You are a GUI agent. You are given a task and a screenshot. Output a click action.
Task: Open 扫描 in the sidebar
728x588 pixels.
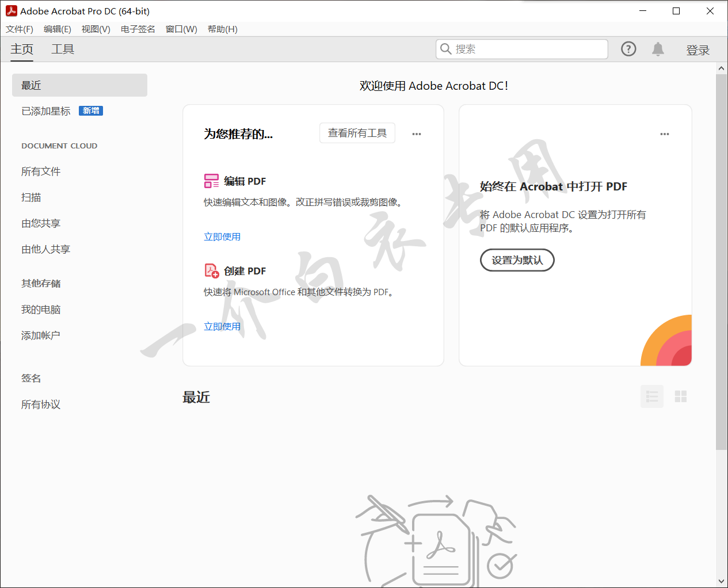31,197
